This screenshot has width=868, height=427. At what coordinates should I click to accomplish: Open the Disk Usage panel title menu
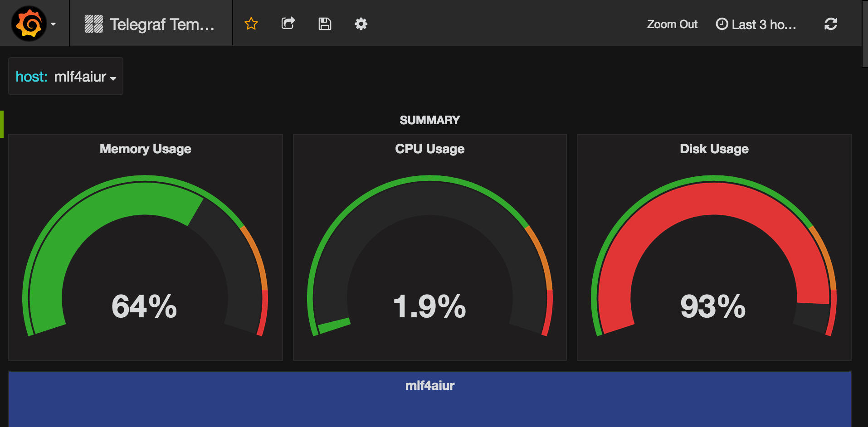[714, 149]
